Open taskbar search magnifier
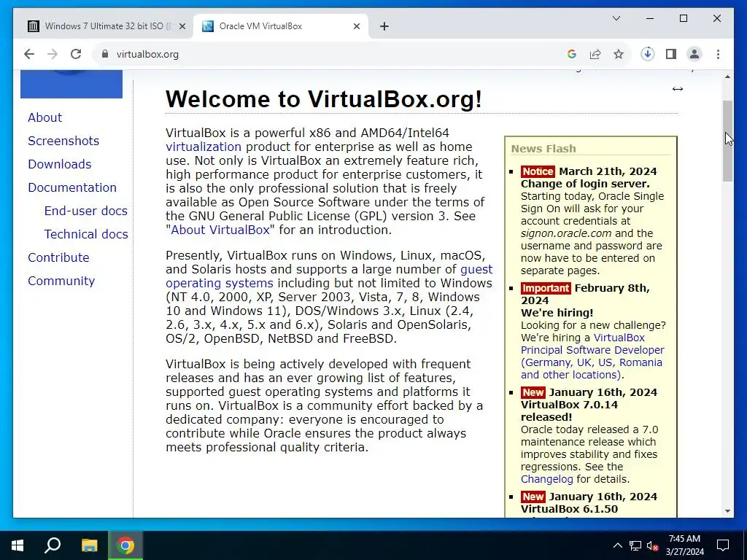Viewport: 747px width, 560px height. pos(53,545)
